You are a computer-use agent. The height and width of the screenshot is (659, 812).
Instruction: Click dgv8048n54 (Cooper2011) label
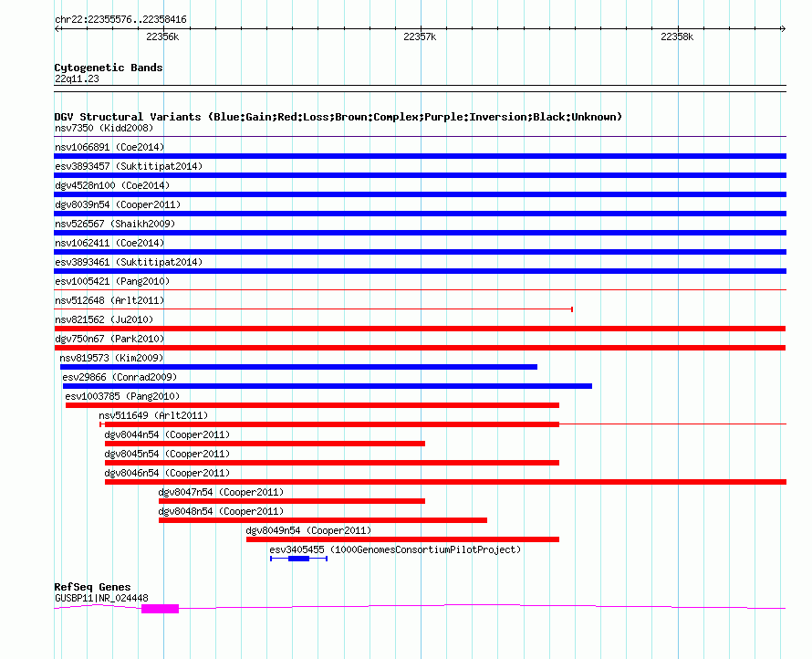[221, 511]
